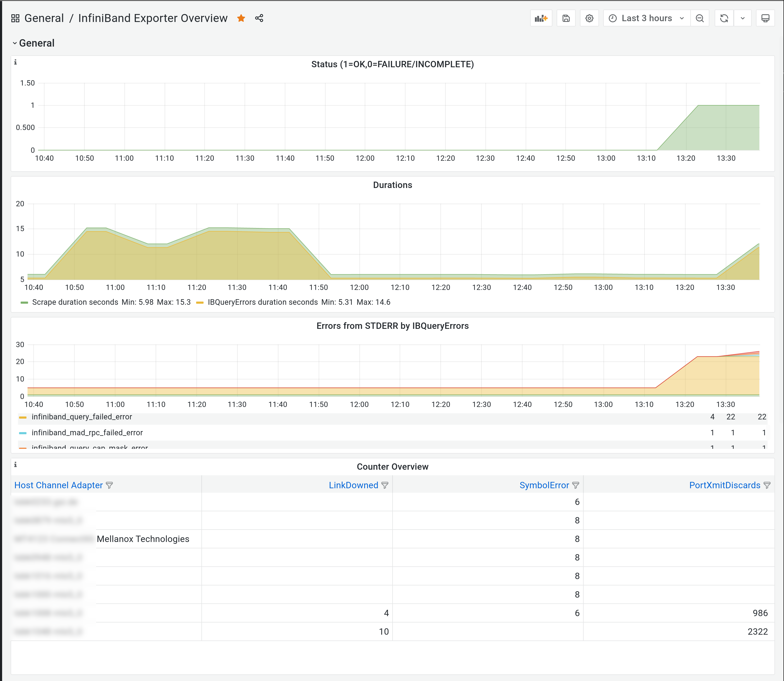Sort by Host Channel Adapter column
784x681 pixels.
(58, 485)
